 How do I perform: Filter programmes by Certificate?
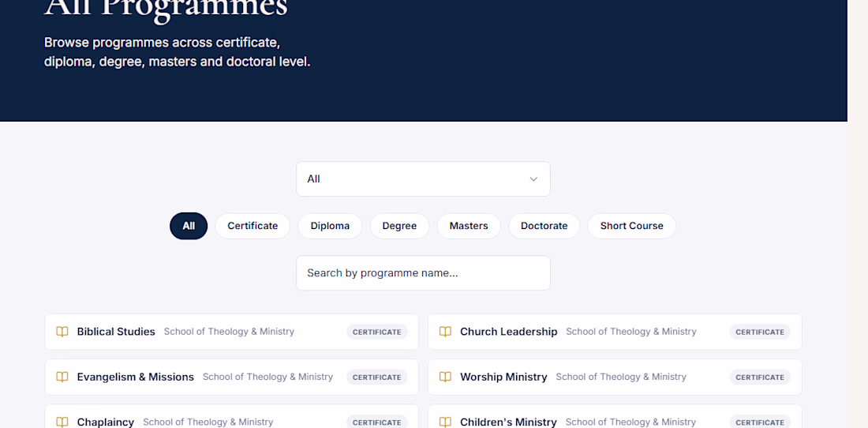coord(253,226)
